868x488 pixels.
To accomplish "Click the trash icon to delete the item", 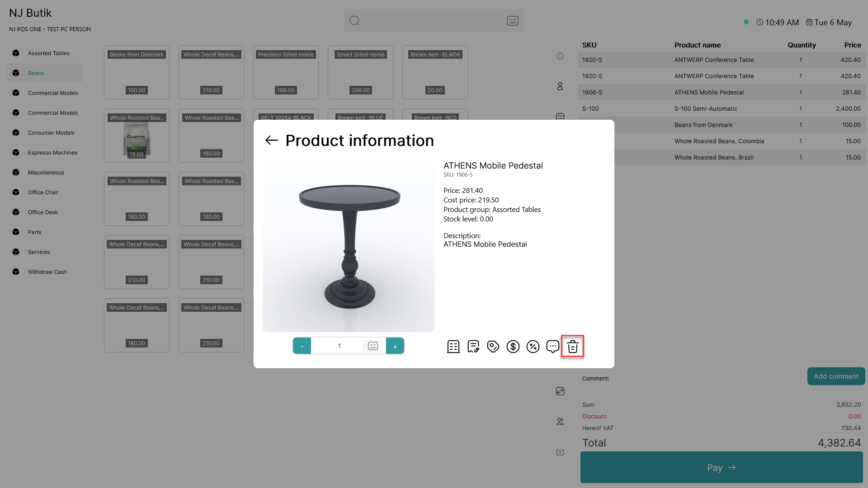I will [x=572, y=347].
